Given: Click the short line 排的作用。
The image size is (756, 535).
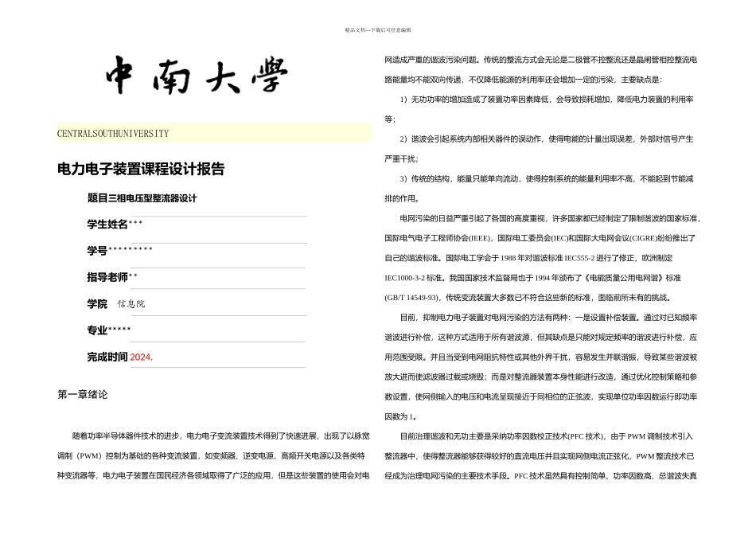Looking at the screenshot, I should tap(402, 199).
